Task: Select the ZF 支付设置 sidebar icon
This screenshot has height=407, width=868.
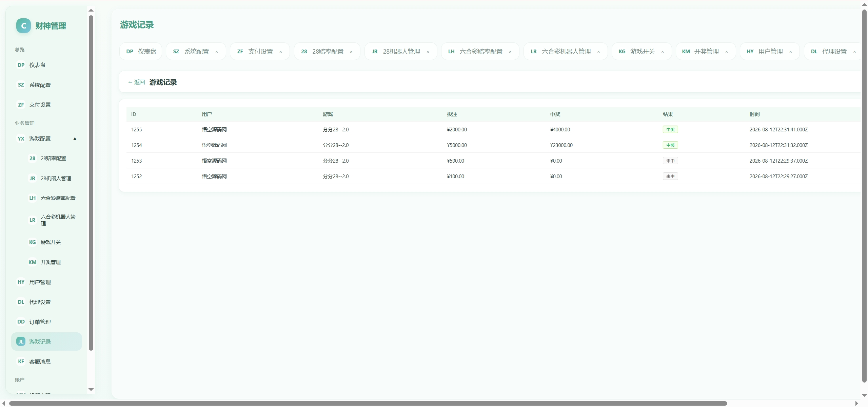Action: point(21,105)
